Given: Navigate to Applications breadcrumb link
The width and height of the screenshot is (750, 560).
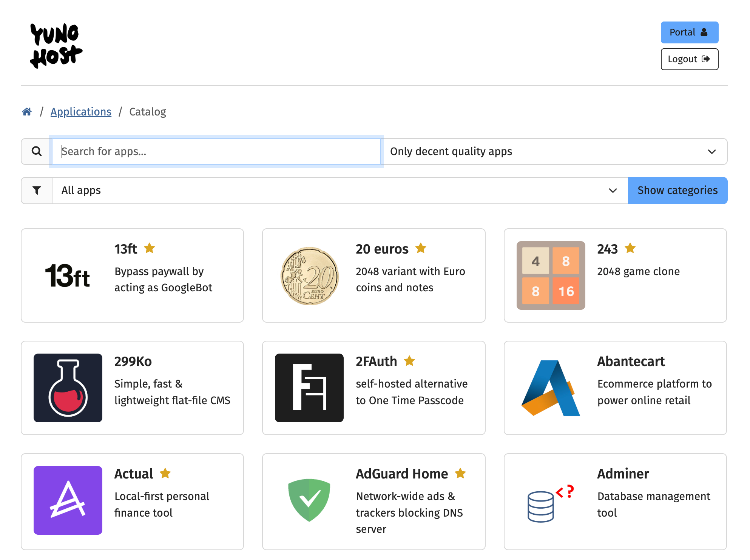Looking at the screenshot, I should (81, 112).
